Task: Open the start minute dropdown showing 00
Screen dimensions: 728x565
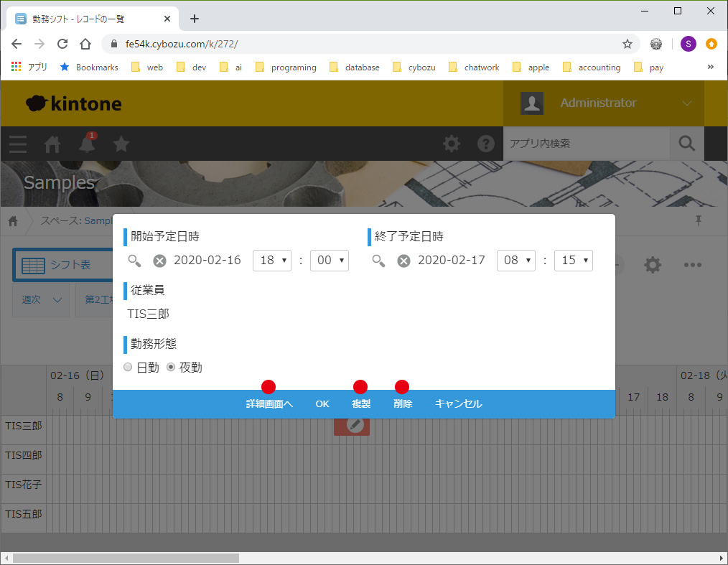Action: [329, 260]
